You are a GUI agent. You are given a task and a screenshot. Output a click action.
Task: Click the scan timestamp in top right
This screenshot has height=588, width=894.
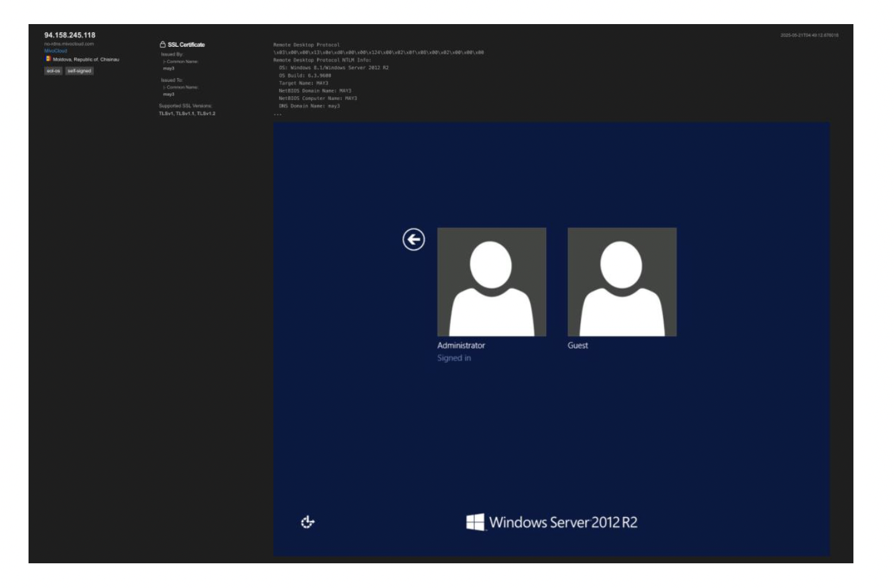coord(809,35)
